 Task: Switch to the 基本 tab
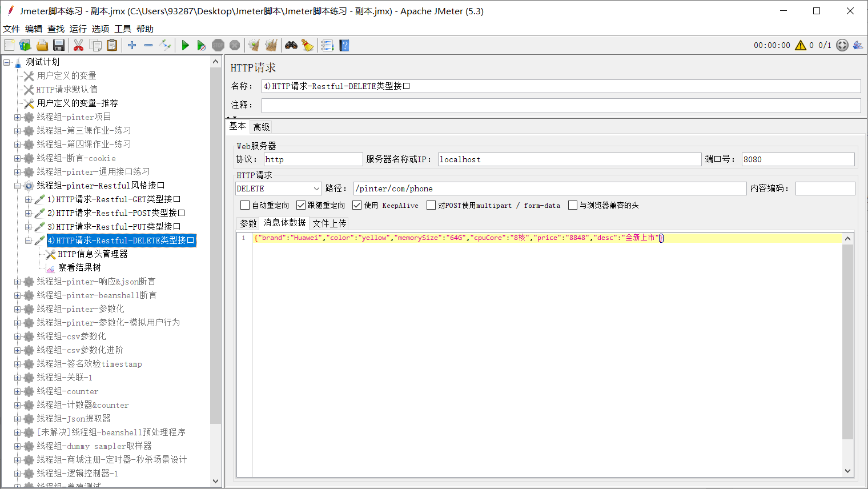pos(238,126)
